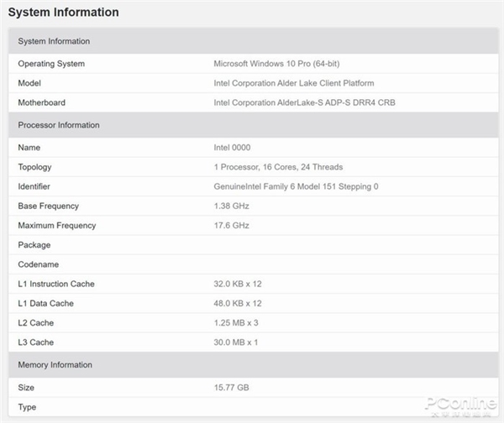Viewport: 504px width, 423px height.
Task: Click the Alder Lake Client Platform model value
Action: coord(294,83)
